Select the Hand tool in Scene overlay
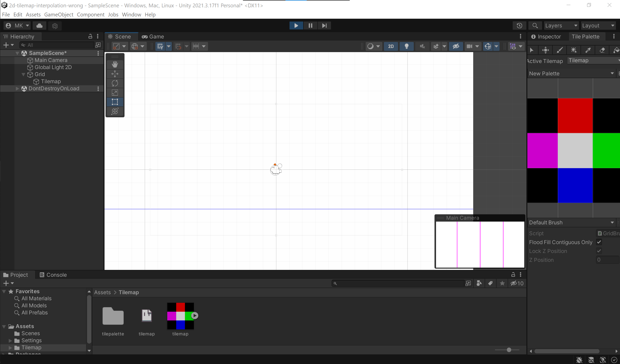The height and width of the screenshot is (364, 620). [115, 64]
